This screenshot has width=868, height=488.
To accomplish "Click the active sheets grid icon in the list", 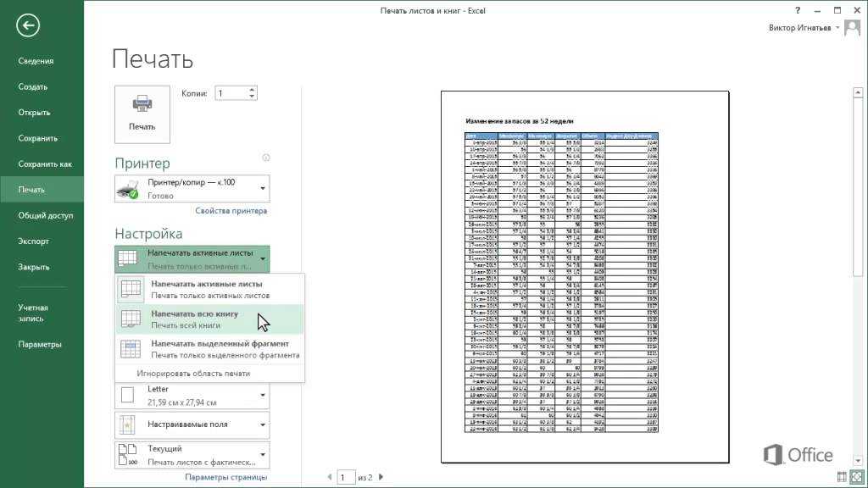I will coord(131,290).
